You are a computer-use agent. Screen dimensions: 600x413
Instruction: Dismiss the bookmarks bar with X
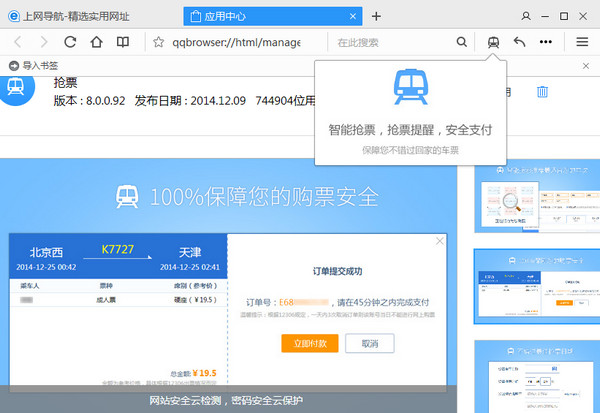586,66
